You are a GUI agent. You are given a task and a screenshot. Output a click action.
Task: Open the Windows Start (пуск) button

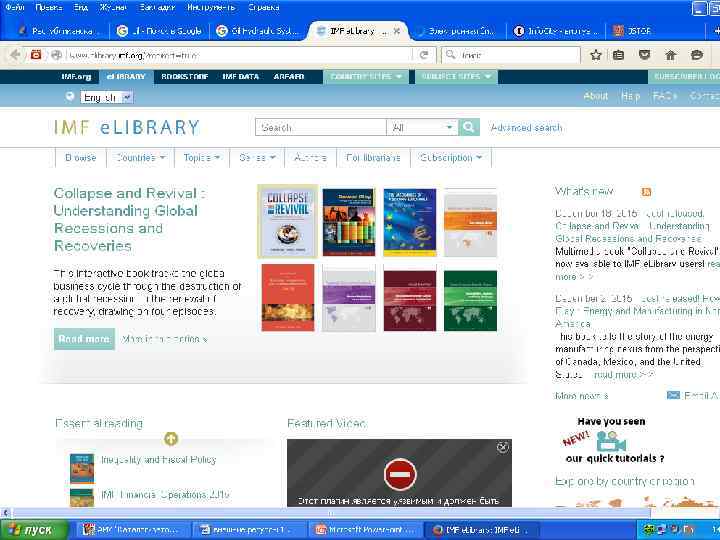coord(33,530)
